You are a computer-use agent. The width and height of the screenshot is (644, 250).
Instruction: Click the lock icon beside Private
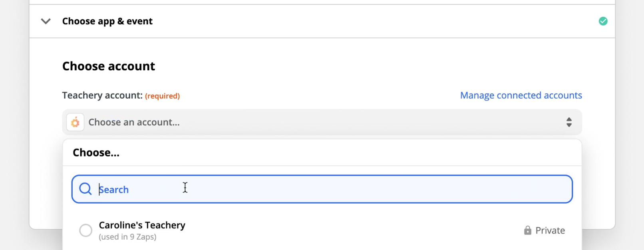coord(527,230)
